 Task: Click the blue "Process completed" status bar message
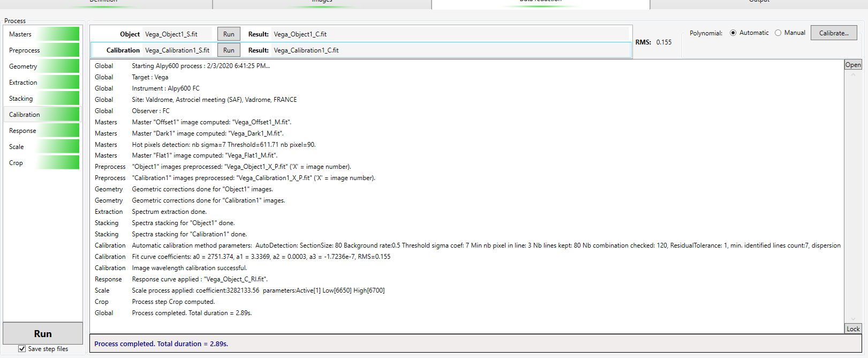point(161,344)
